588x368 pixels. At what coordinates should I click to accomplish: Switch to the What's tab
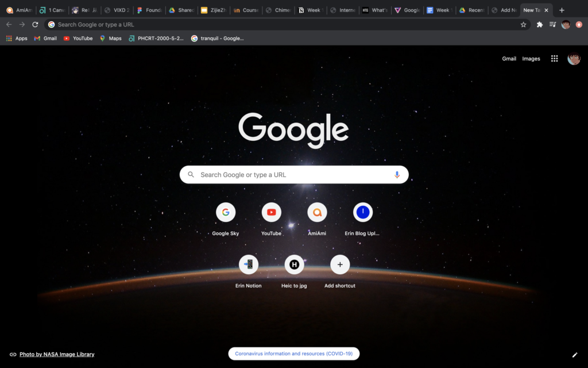pyautogui.click(x=375, y=10)
